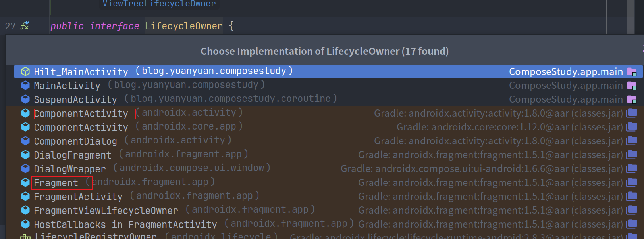The height and width of the screenshot is (239, 644).
Task: Select the Hilt_MainActivity implementation
Action: (x=81, y=72)
